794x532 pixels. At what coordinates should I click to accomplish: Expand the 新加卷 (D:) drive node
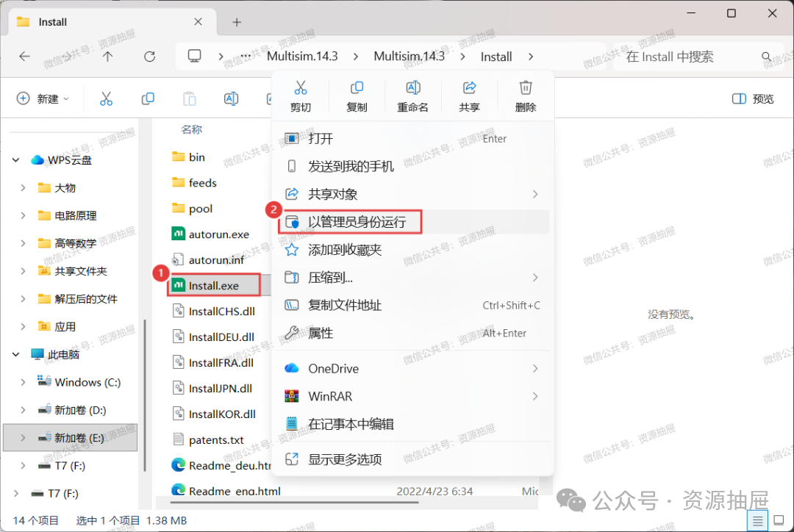click(x=23, y=410)
